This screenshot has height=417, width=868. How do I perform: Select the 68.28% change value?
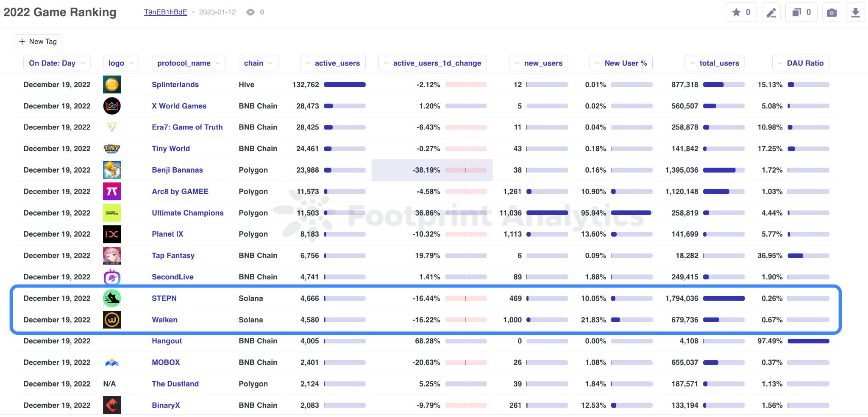tap(427, 341)
